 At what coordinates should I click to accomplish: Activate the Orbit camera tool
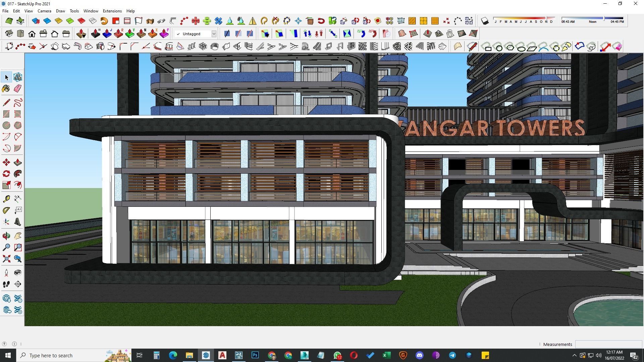click(6, 236)
